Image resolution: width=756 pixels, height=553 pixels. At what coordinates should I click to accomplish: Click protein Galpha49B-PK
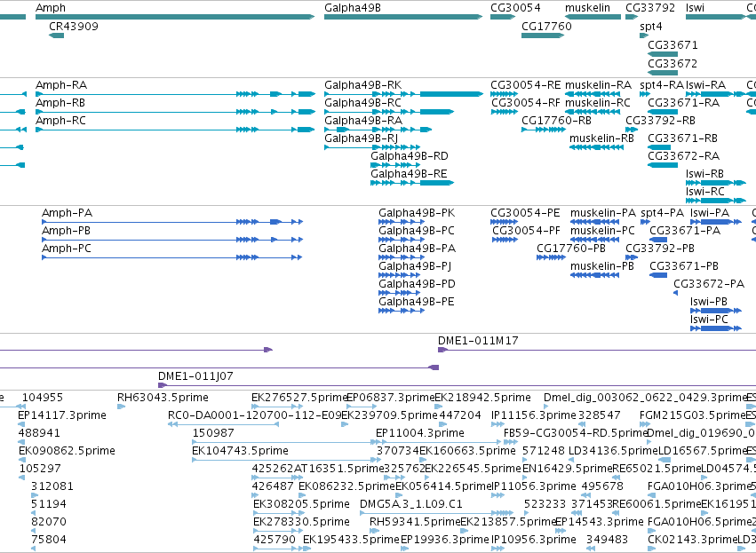[402, 222]
